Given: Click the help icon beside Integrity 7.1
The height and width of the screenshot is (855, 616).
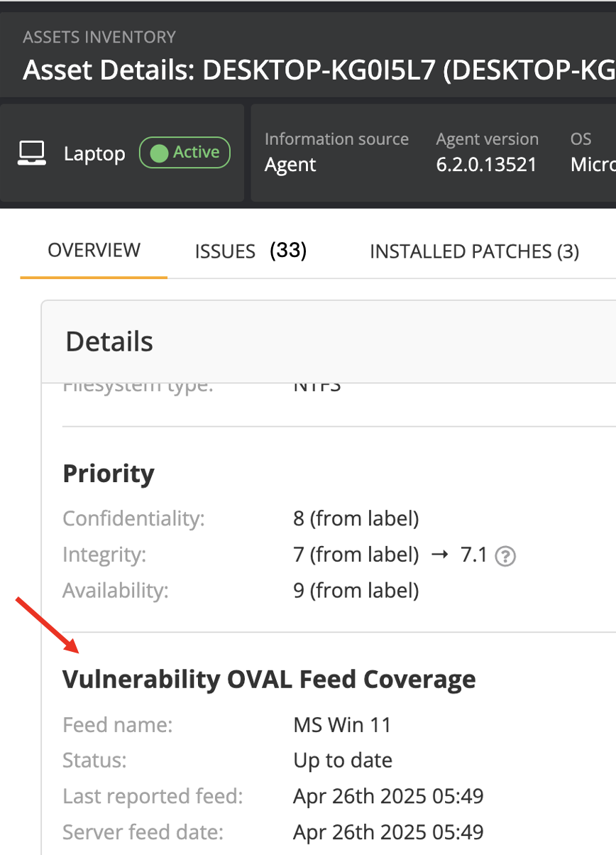Looking at the screenshot, I should [505, 556].
